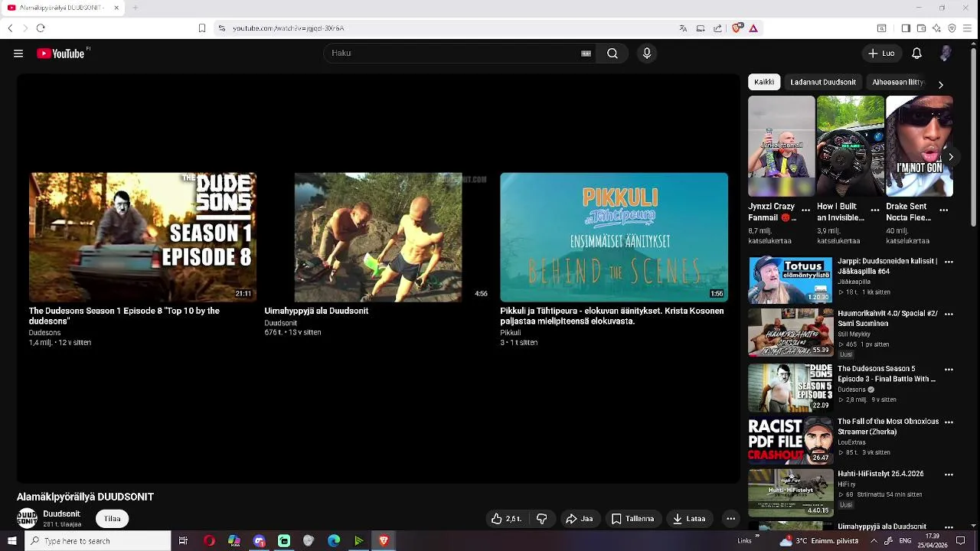Viewport: 980px width, 551px height.
Task: Open the Jynxzi Crazy Fanmail short
Action: (782, 146)
